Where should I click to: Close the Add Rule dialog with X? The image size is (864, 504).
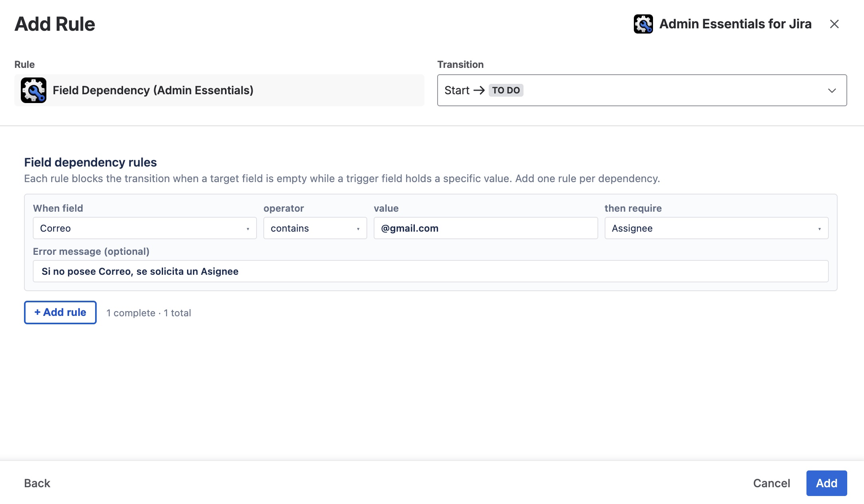(x=834, y=24)
